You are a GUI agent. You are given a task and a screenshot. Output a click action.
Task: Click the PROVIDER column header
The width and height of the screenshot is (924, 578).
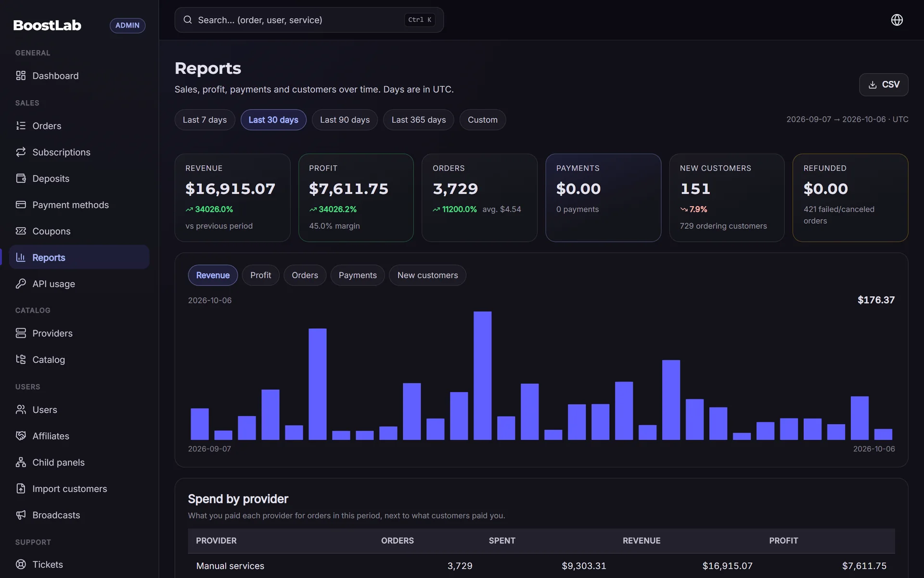[216, 540]
